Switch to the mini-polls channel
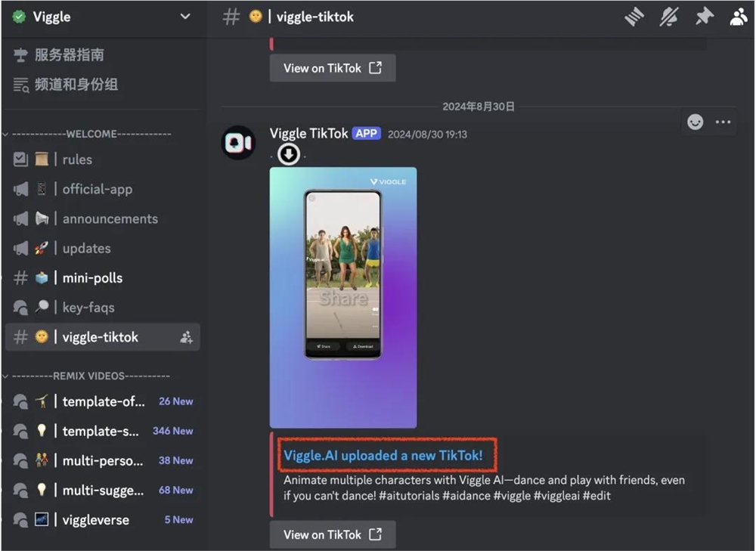The image size is (756, 551). pos(102,277)
